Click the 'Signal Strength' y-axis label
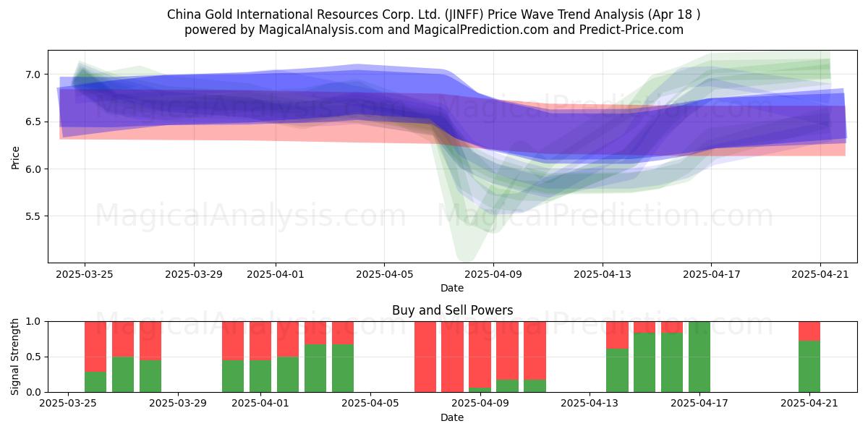Viewport: 868px width, 434px height. (x=16, y=357)
